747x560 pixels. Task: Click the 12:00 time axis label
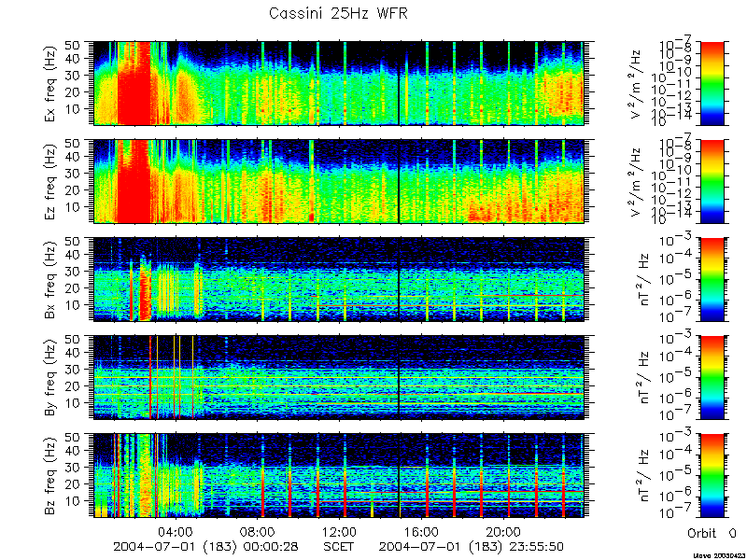point(340,531)
